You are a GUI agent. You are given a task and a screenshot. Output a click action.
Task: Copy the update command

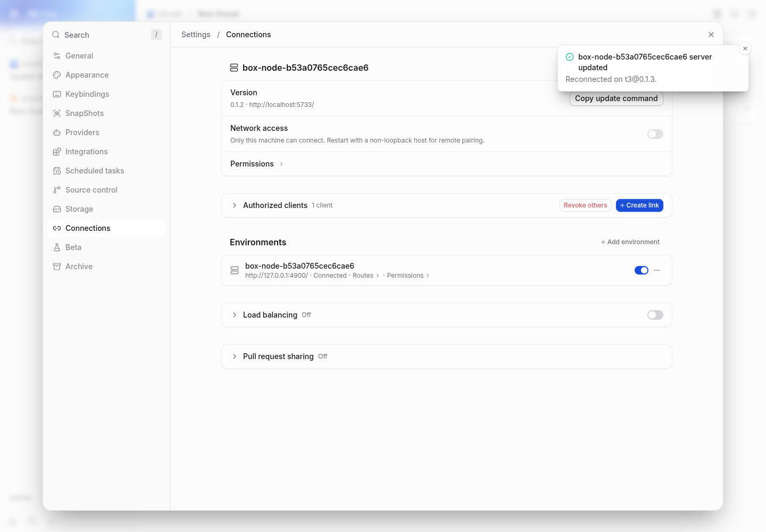click(x=617, y=98)
